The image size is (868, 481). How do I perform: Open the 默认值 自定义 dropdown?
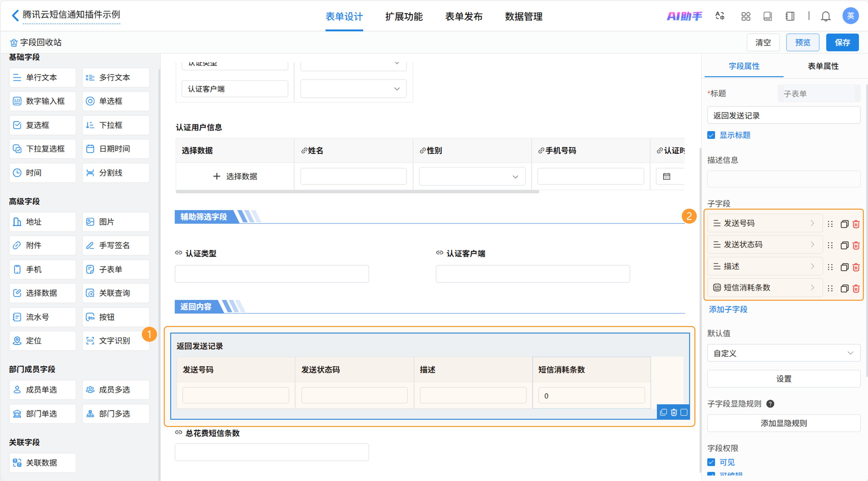coord(783,353)
